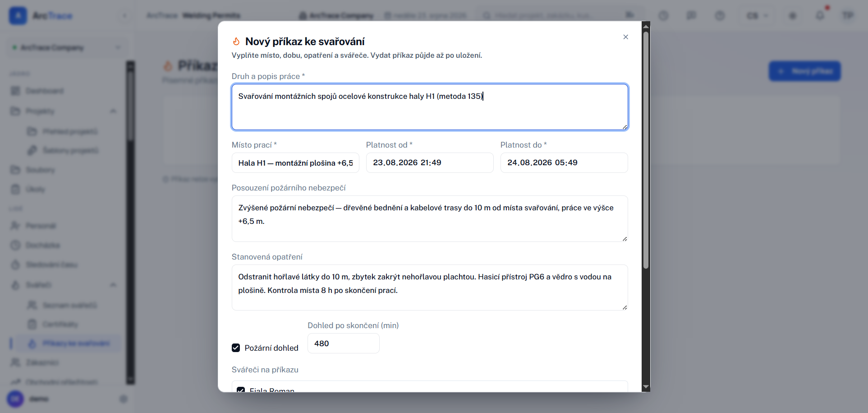Uncheck the Požární dohled checkbox
Screen dimensions: 868x413
(x=236, y=348)
